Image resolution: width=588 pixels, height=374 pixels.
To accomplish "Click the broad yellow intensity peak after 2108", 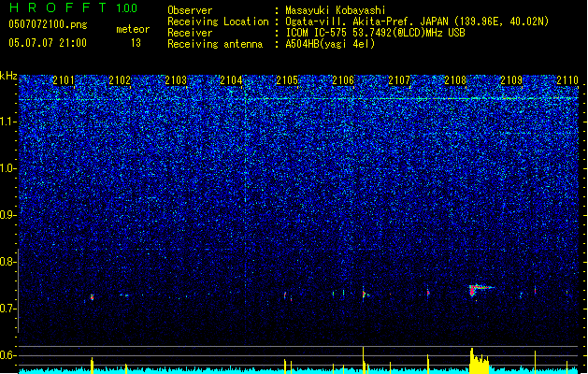I will pos(480,361).
